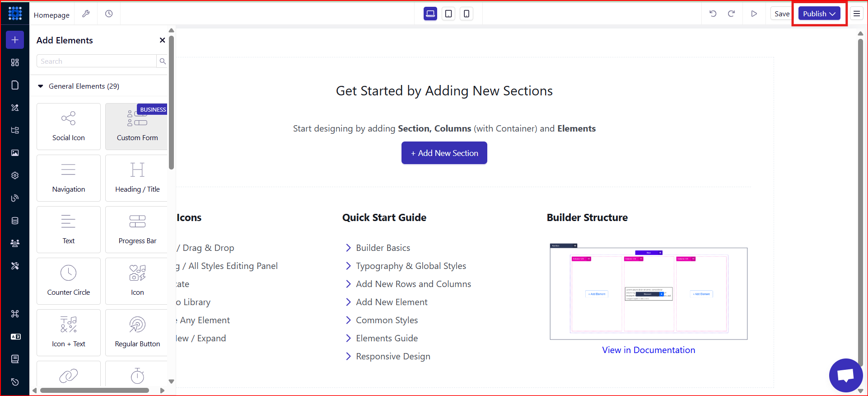Click the redo arrow icon
Image resolution: width=868 pixels, height=396 pixels.
pyautogui.click(x=731, y=14)
